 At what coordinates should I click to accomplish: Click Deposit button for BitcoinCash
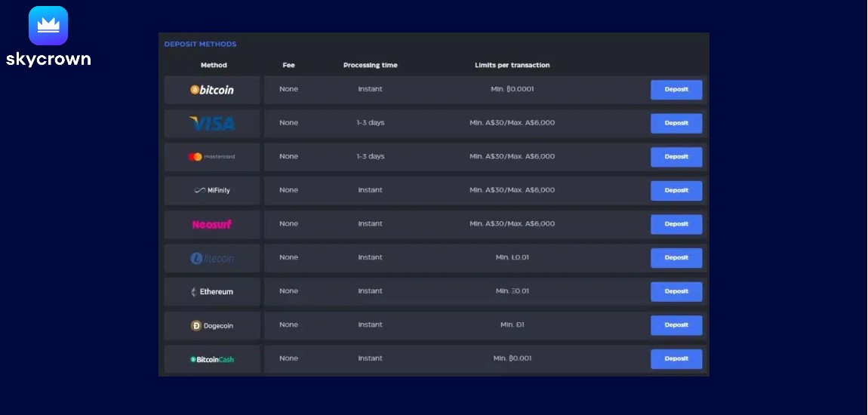pos(676,359)
